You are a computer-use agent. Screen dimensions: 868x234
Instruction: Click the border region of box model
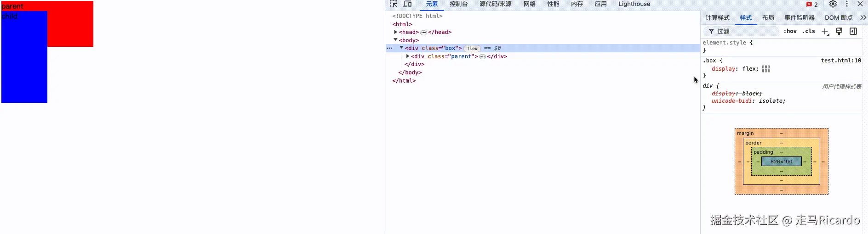tap(782, 143)
